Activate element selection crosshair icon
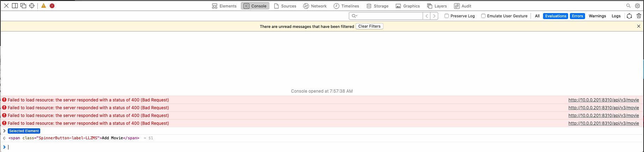This screenshot has width=644, height=152. point(32,6)
